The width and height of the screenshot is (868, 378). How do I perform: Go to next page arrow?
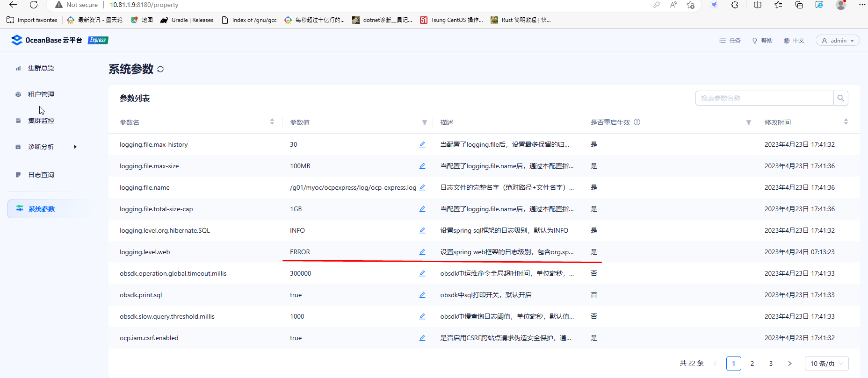click(789, 364)
